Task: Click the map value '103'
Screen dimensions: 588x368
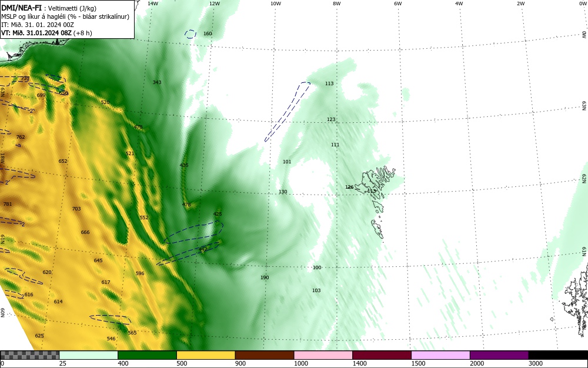Action: pos(316,290)
